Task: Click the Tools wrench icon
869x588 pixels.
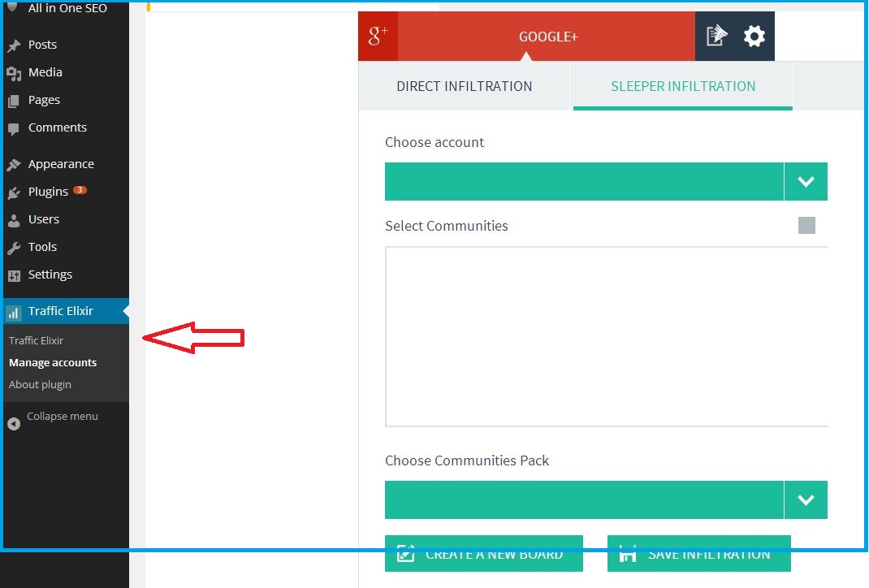Action: [x=14, y=248]
